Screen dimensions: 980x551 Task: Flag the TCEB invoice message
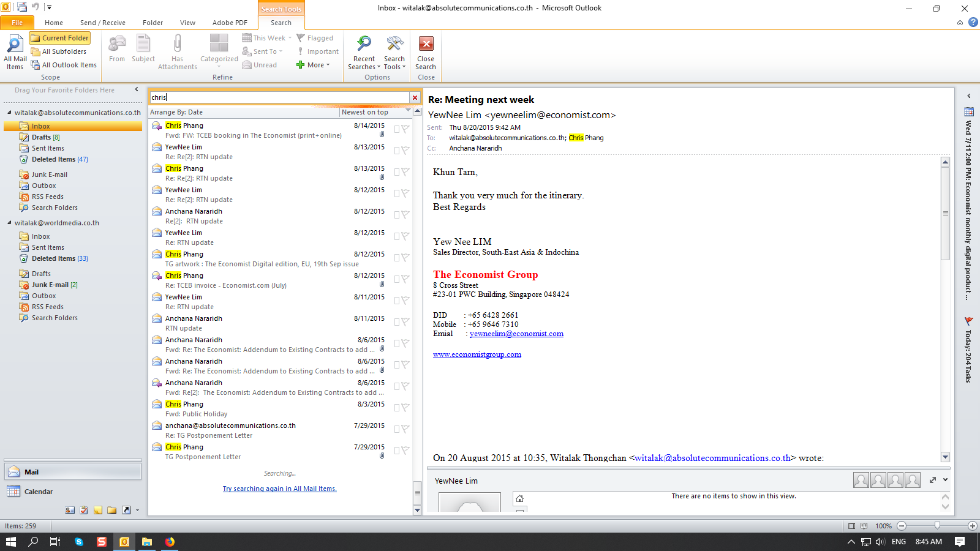[405, 279]
